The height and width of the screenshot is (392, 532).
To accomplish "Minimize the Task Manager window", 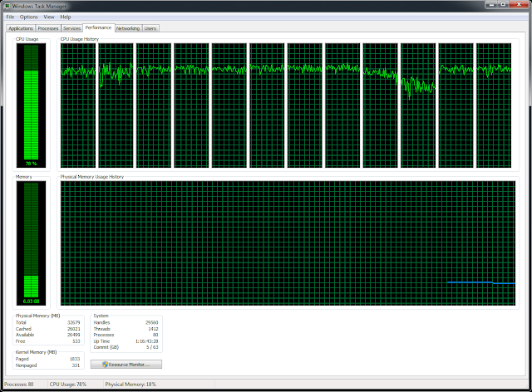I will pos(491,4).
